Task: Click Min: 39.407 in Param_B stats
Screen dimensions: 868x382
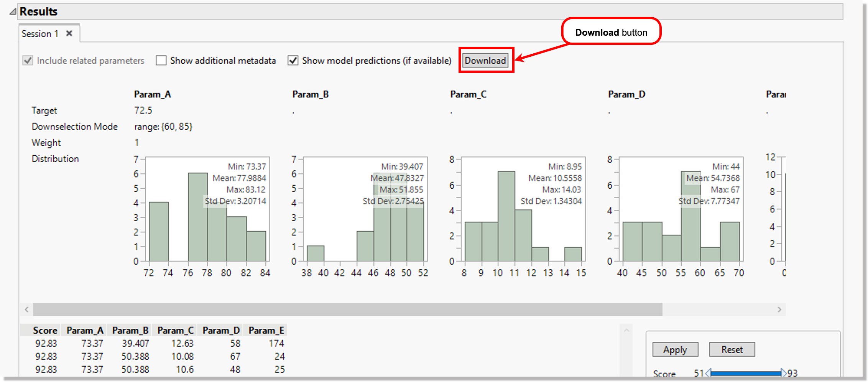Action: [x=402, y=166]
